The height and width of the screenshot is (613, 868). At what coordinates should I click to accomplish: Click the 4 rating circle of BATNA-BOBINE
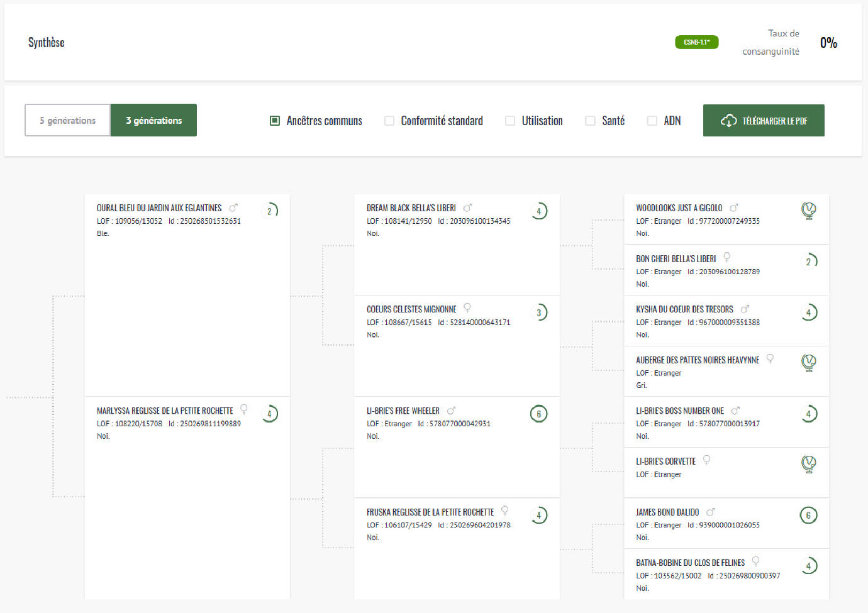809,566
